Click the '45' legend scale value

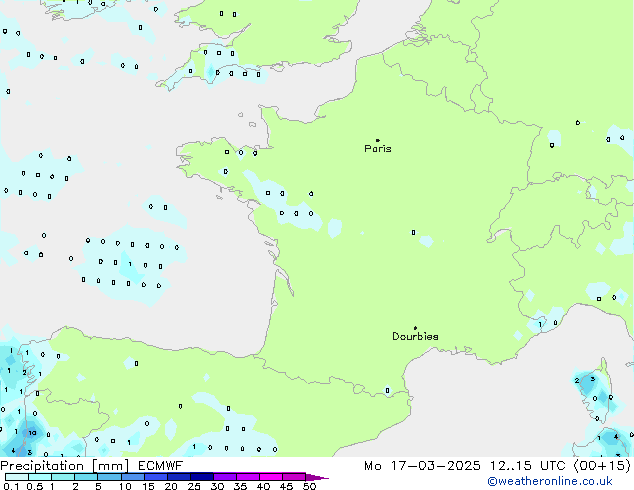click(286, 486)
